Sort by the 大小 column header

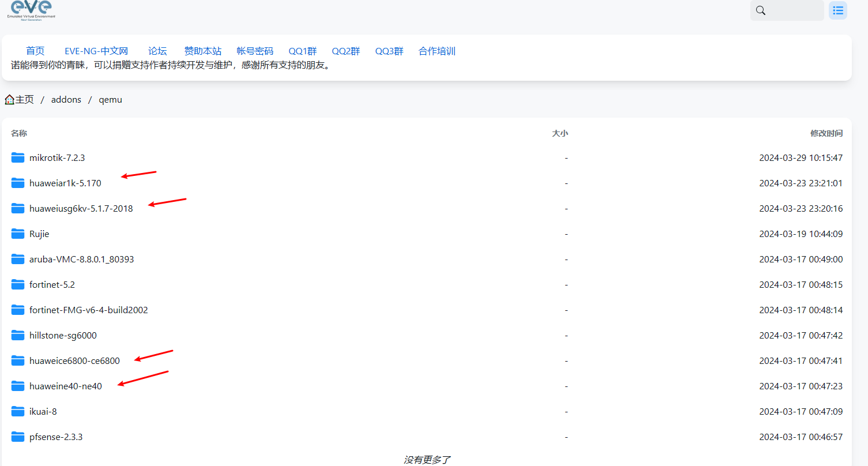pos(560,133)
